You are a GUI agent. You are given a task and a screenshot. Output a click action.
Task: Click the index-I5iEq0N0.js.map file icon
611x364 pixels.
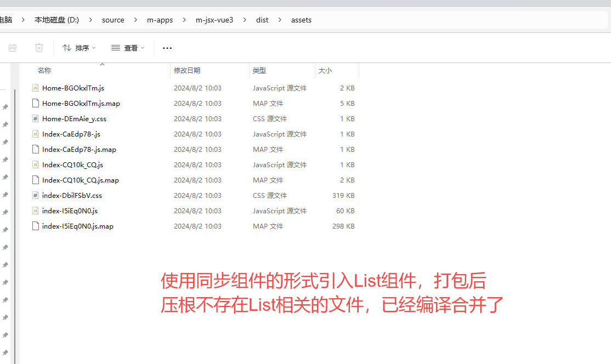(36, 226)
